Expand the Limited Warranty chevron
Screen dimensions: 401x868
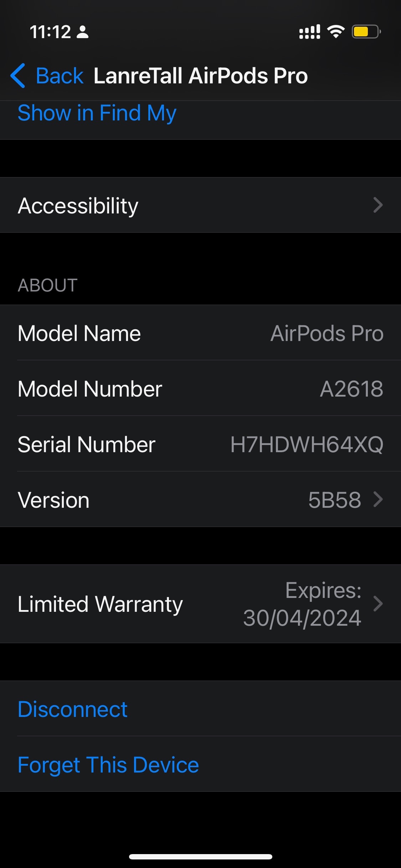[x=378, y=604]
